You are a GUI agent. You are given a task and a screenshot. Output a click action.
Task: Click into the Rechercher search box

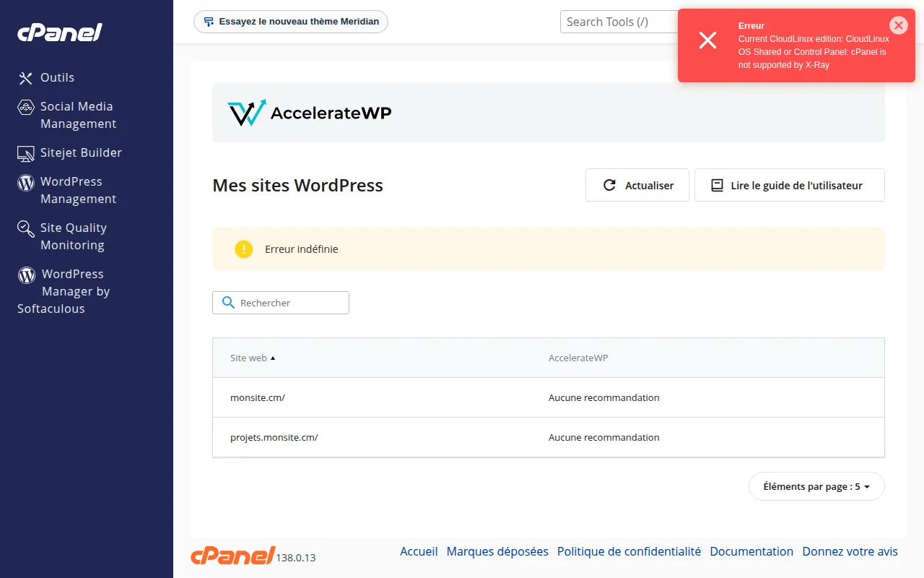coord(281,303)
